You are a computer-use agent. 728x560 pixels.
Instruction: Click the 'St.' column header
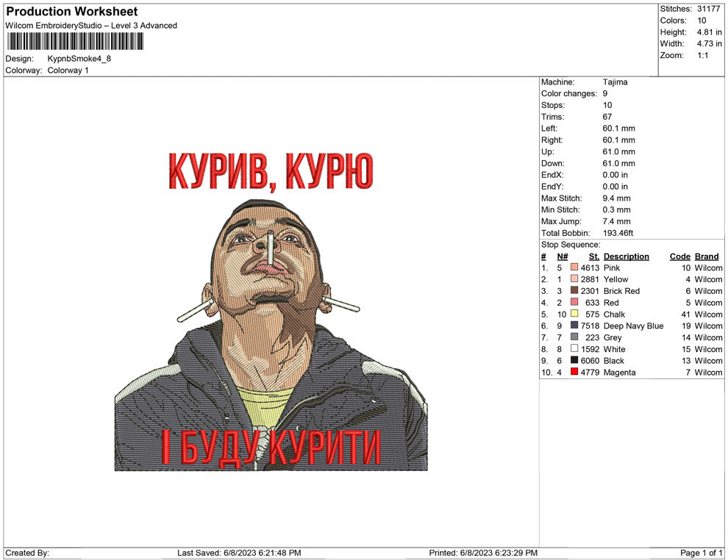click(594, 256)
